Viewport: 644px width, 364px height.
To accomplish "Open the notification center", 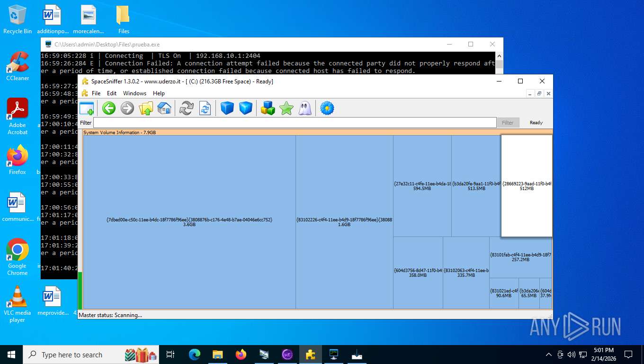I will (x=628, y=355).
